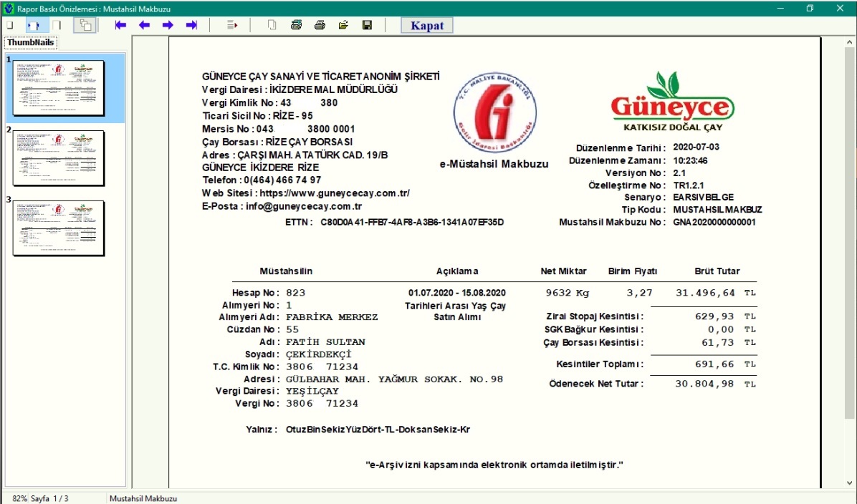Open a report file with the folder icon
The image size is (857, 504).
[x=343, y=25]
